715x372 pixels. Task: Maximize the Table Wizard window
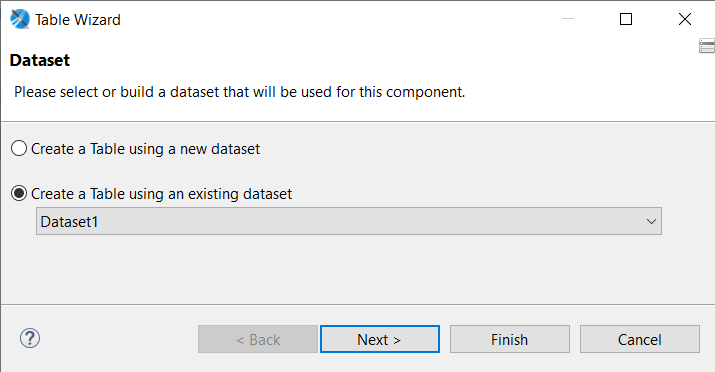626,19
